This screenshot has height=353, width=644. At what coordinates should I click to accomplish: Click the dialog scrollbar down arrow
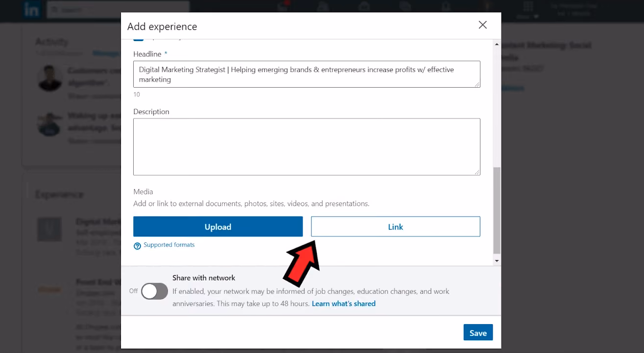(497, 261)
